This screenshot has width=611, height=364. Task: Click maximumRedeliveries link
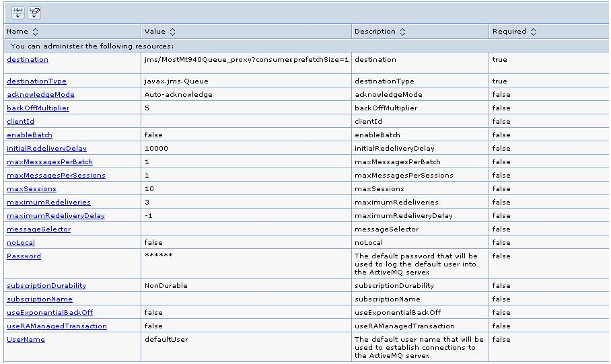(x=48, y=203)
